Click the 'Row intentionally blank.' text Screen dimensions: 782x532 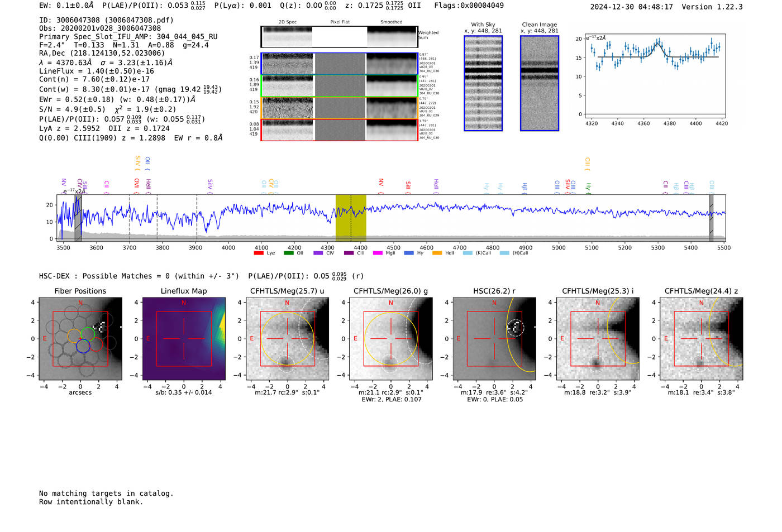click(91, 502)
